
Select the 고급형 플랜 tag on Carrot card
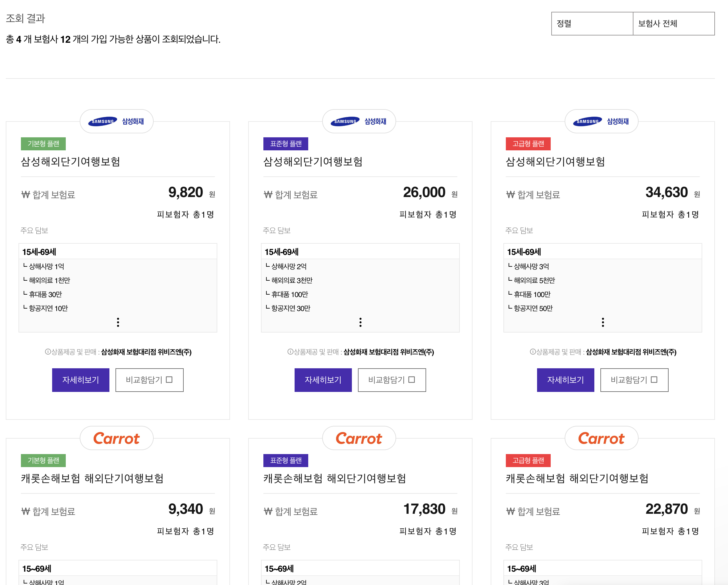click(x=528, y=460)
